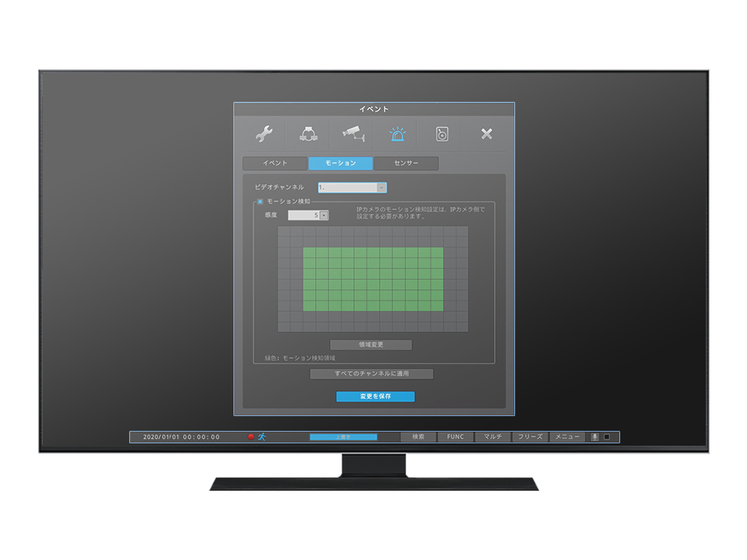Open system settings via the wrench icon
The image size is (747, 560).
click(264, 134)
